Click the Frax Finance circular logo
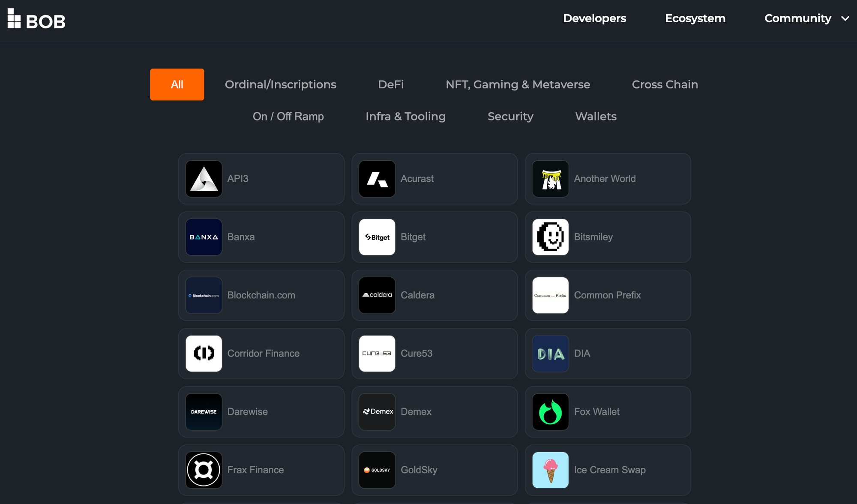Screen dimensions: 857x504 (204, 470)
